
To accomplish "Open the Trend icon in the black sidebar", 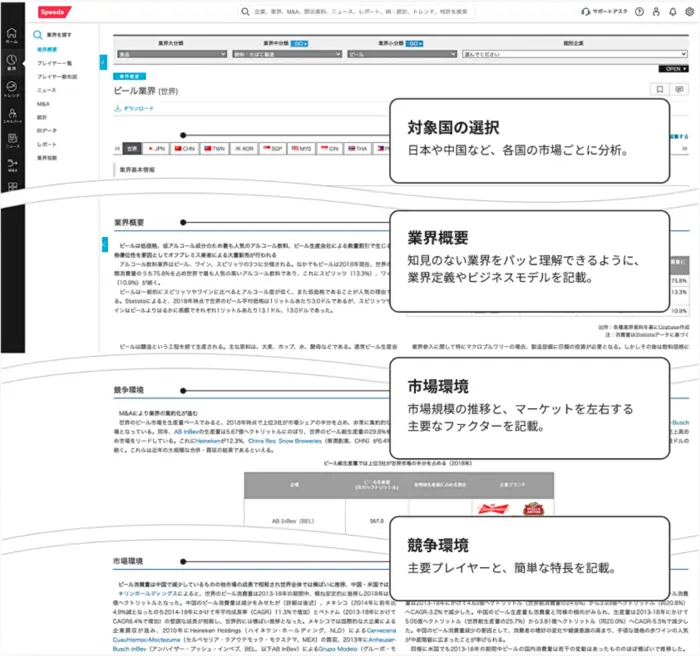I will pyautogui.click(x=12, y=89).
